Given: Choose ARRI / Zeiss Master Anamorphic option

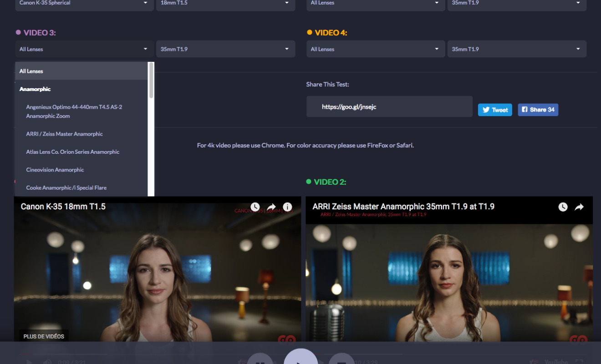Looking at the screenshot, I should (81, 134).
